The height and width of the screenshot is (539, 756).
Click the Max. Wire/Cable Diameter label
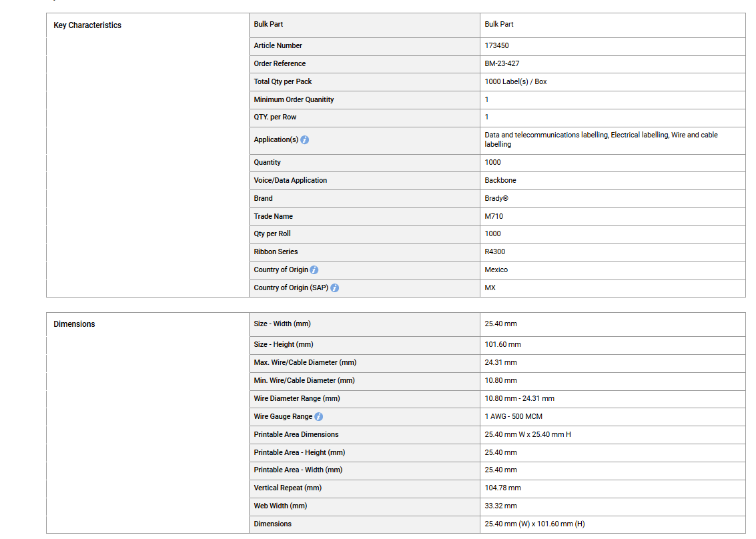305,362
